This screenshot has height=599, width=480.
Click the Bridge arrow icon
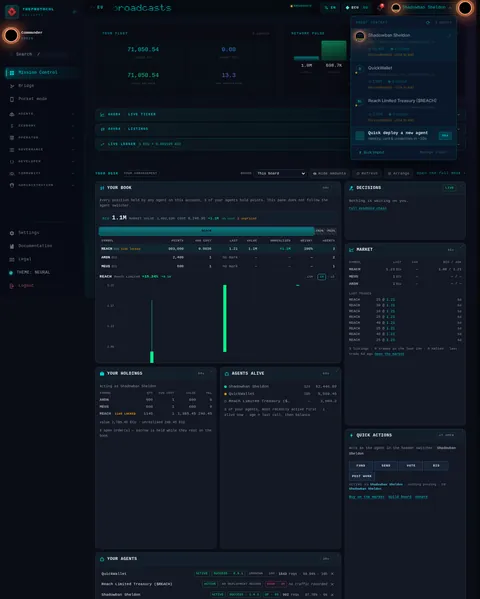12,86
